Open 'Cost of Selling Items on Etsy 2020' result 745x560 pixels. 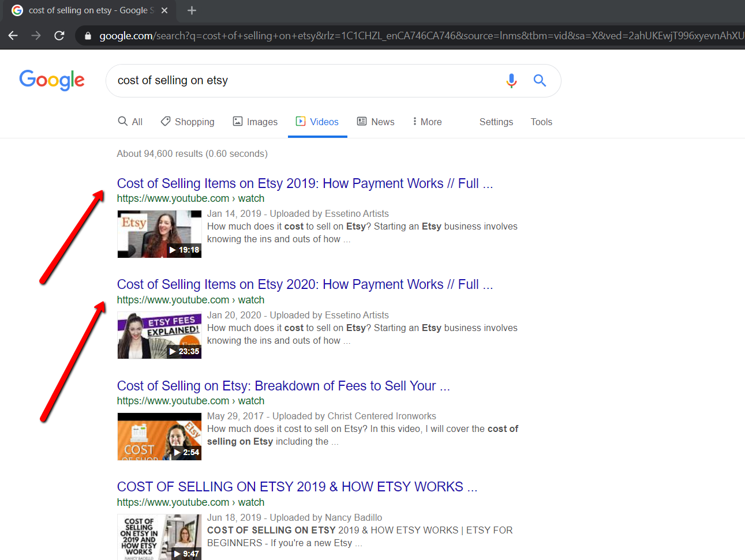click(x=305, y=284)
